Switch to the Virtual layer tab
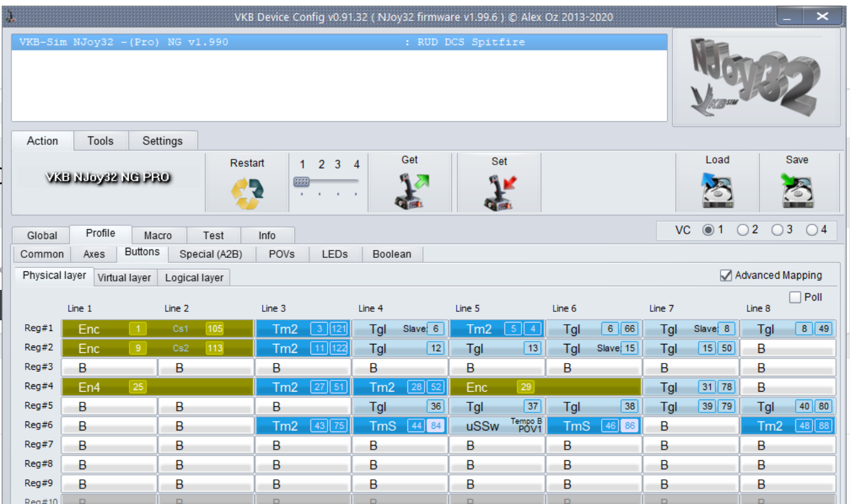This screenshot has height=504, width=850. click(x=124, y=278)
